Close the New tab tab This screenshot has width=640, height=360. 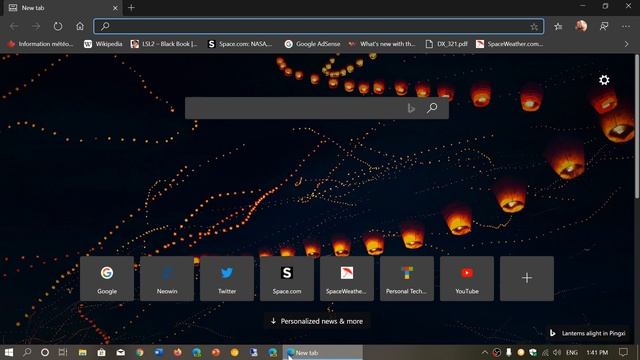115,8
